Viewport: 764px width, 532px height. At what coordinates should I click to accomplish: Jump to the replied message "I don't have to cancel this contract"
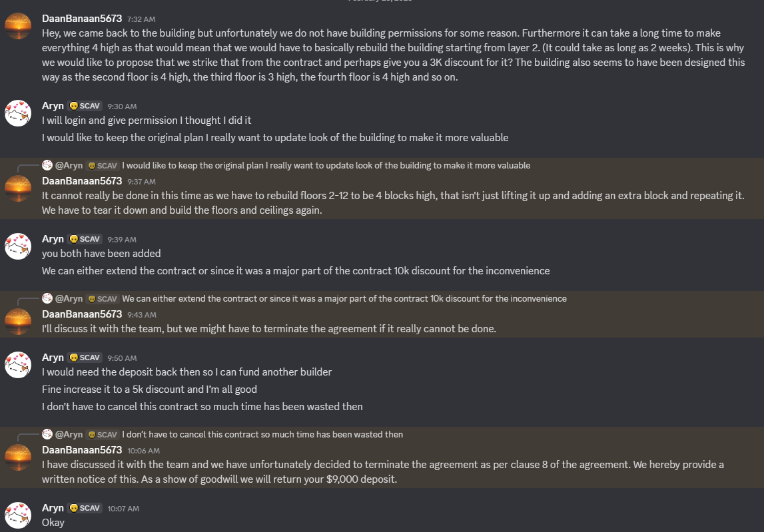262,434
